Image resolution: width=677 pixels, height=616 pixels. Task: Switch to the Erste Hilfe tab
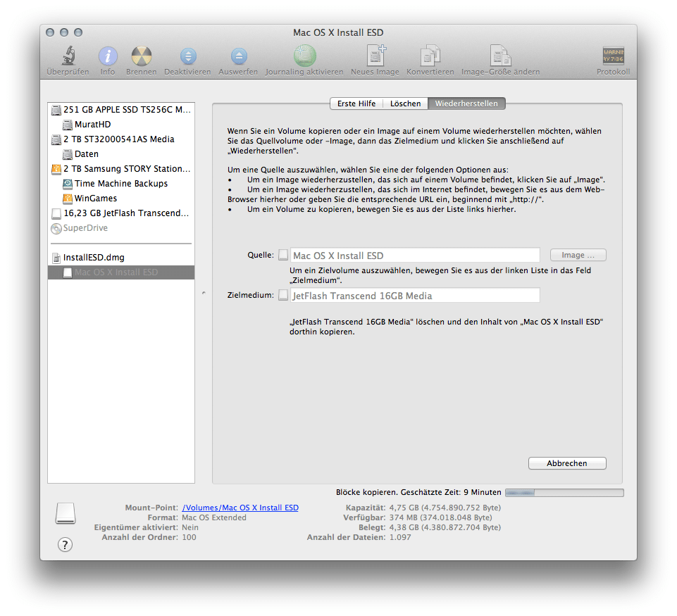[x=356, y=103]
